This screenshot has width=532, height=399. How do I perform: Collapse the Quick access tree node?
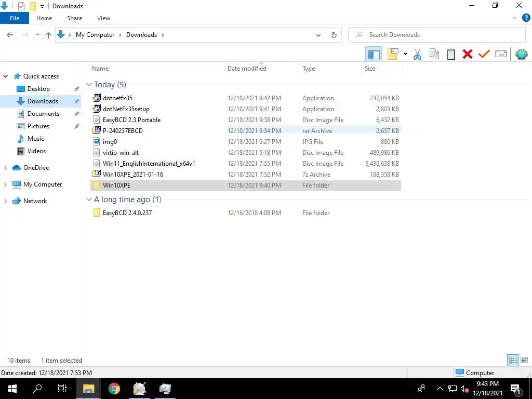5,76
